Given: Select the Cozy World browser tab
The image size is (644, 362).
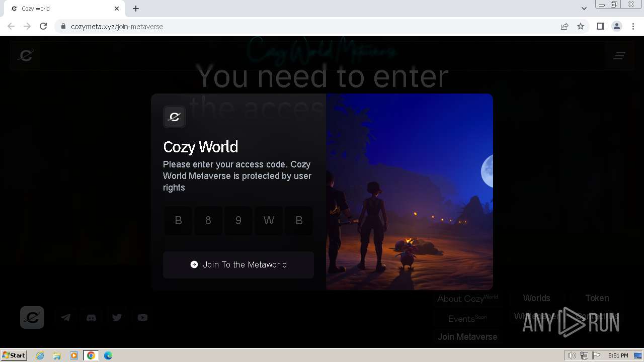Looking at the screenshot, I should tap(65, 9).
